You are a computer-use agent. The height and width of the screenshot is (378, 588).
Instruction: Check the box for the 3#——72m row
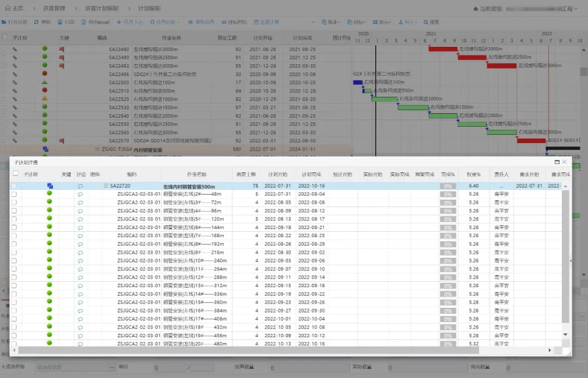[x=14, y=203]
